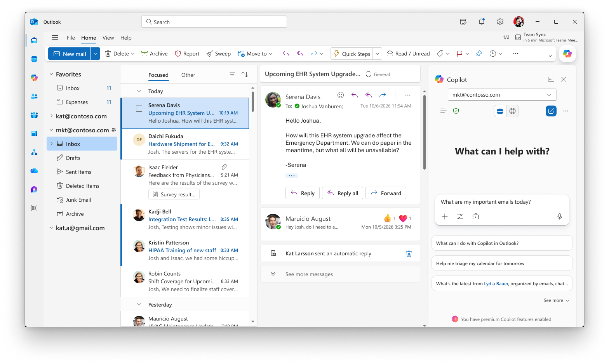The image size is (609, 364).
Task: Click the microphone in Copilot prompt box
Action: click(560, 217)
